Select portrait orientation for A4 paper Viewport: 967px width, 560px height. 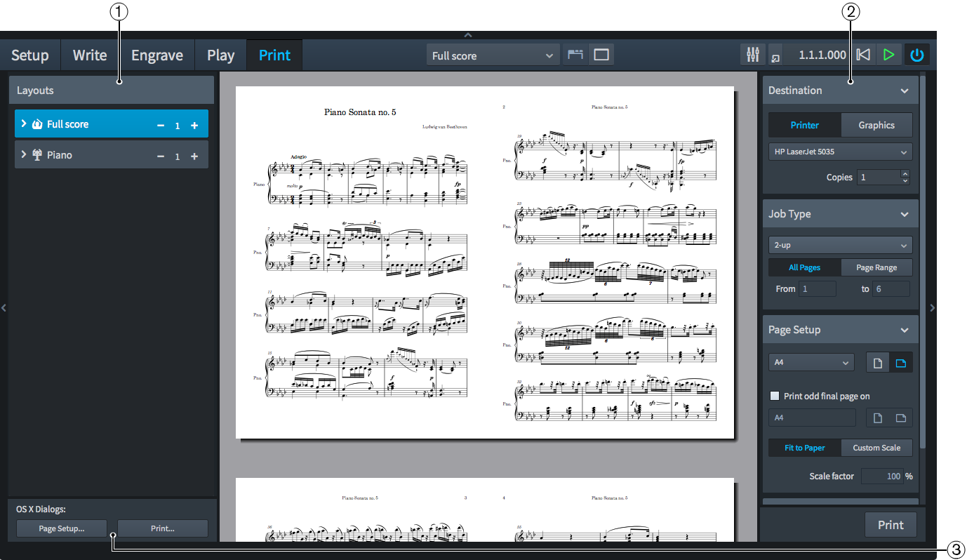[x=877, y=363]
